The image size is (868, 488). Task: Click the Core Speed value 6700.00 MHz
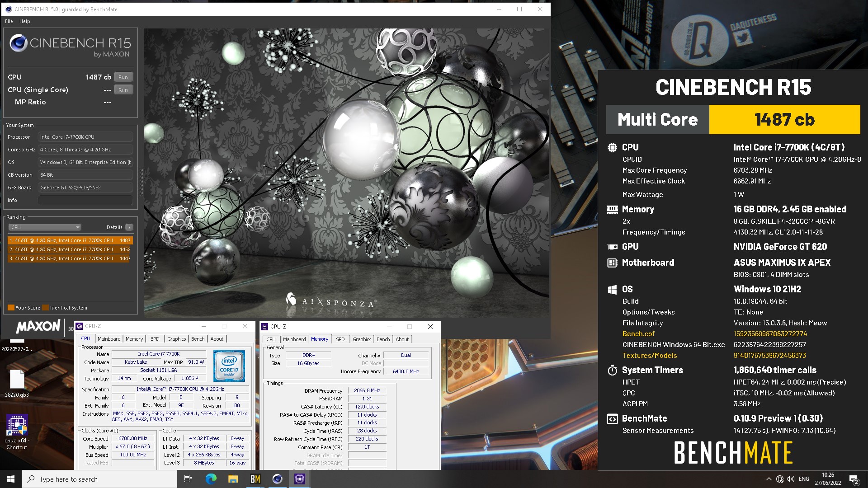point(133,438)
